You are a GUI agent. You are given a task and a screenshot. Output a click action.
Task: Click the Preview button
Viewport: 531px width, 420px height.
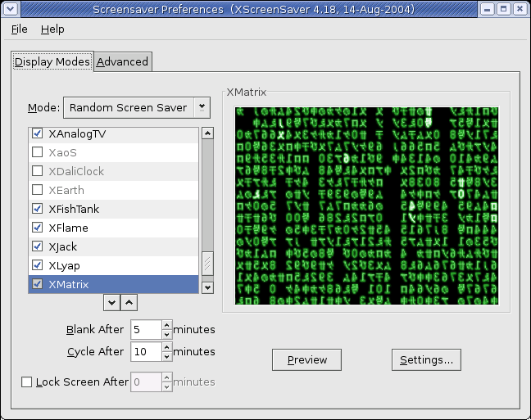[x=307, y=359]
